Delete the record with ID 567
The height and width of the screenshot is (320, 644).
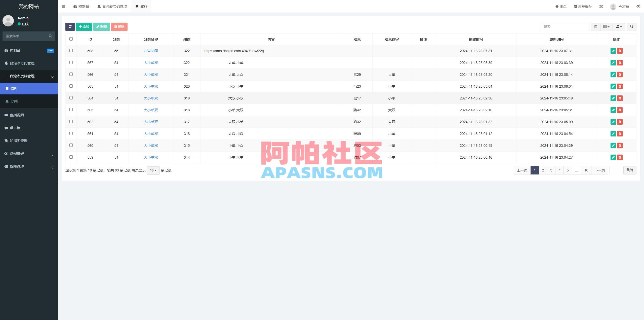point(620,62)
